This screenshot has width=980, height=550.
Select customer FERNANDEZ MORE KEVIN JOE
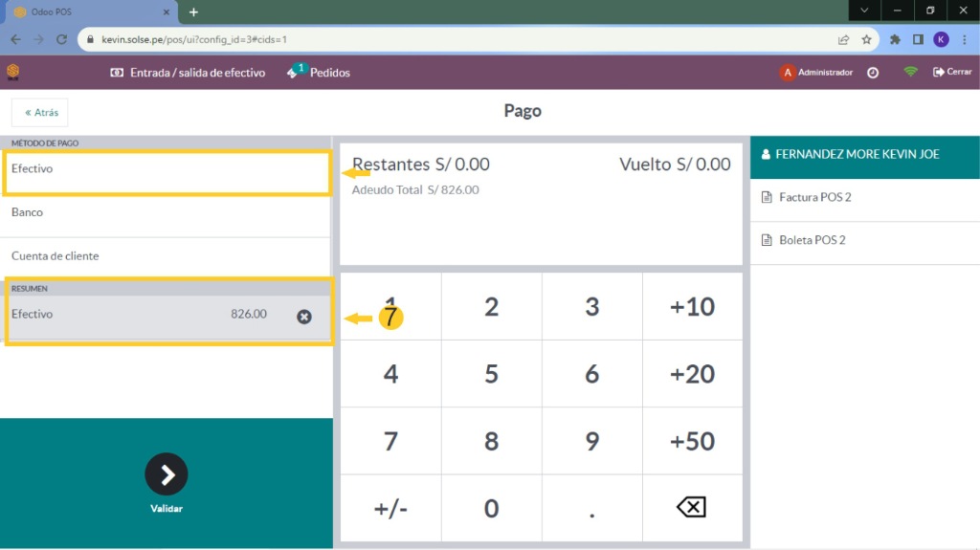tap(864, 155)
